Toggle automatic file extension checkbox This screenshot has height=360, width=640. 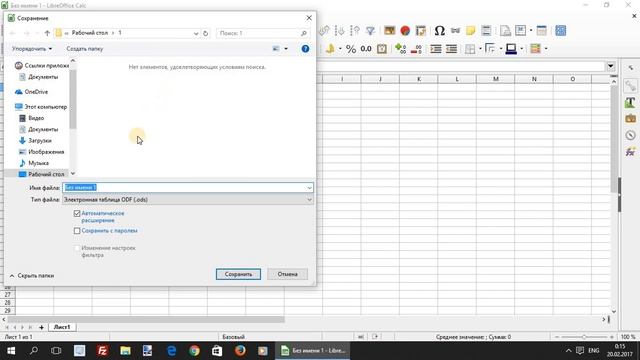(77, 213)
